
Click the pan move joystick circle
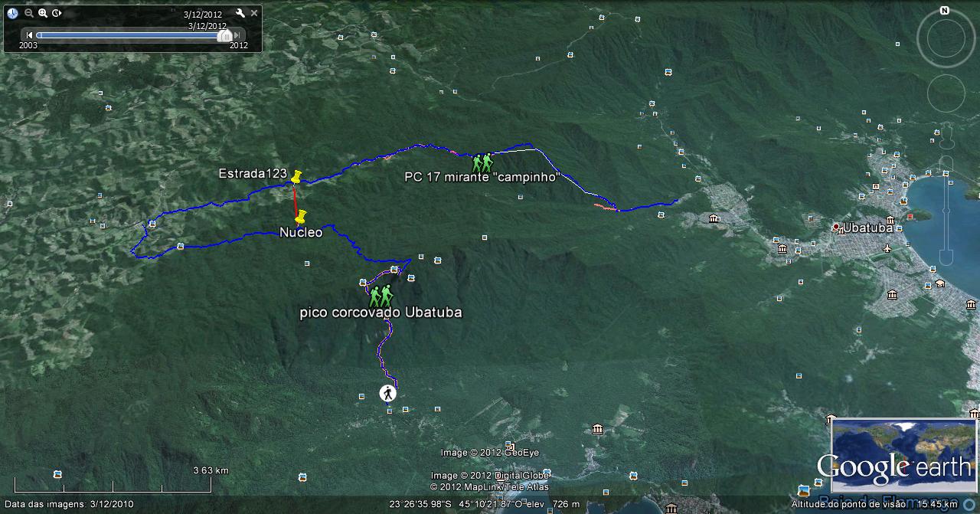(946, 93)
